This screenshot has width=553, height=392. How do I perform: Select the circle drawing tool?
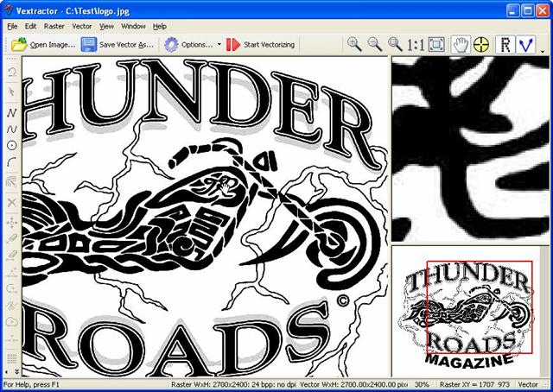click(12, 145)
